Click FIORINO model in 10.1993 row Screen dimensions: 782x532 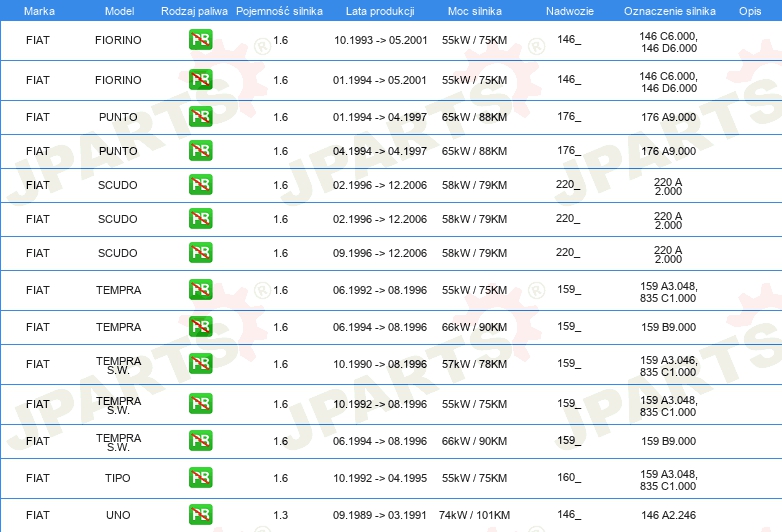(118, 40)
